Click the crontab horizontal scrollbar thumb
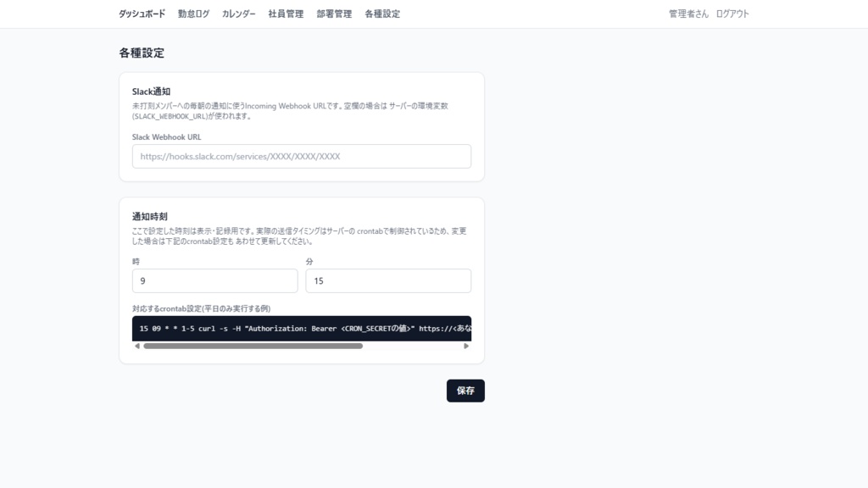Viewport: 868px width, 488px height. click(x=253, y=346)
